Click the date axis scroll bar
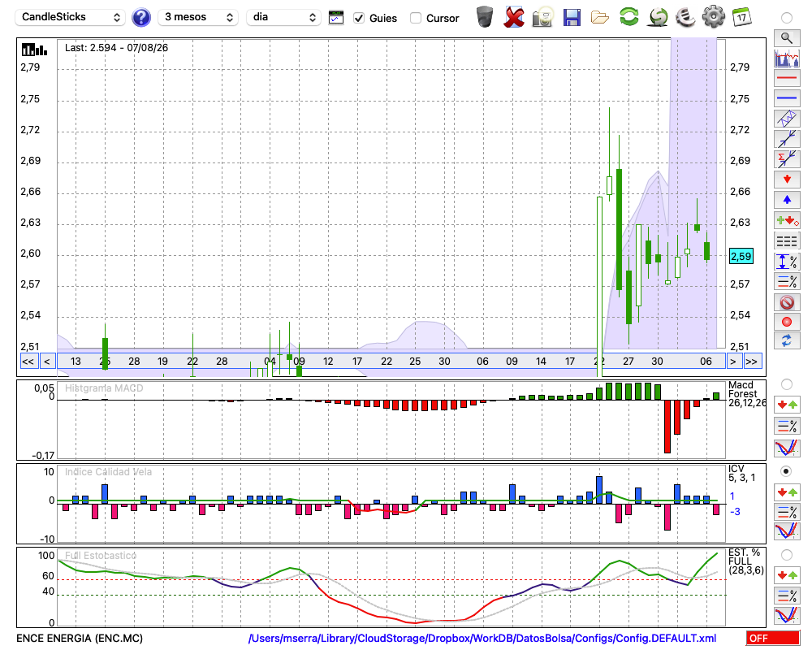The height and width of the screenshot is (650, 812). (x=391, y=362)
